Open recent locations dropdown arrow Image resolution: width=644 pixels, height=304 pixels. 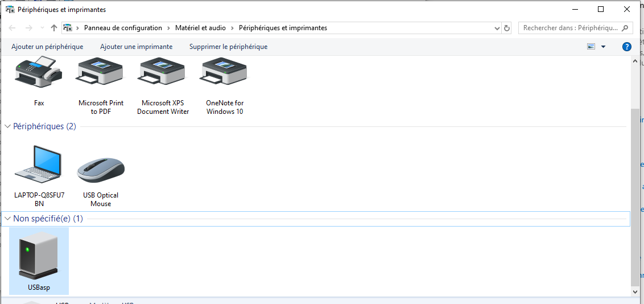pyautogui.click(x=42, y=28)
